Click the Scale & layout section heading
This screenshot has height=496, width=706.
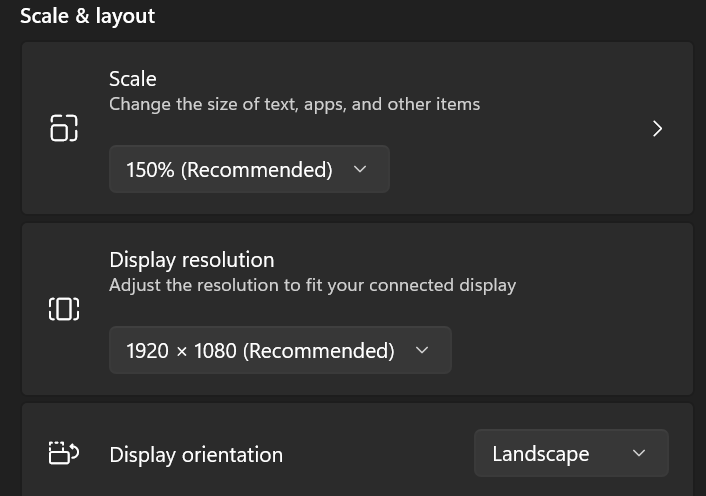(x=87, y=16)
